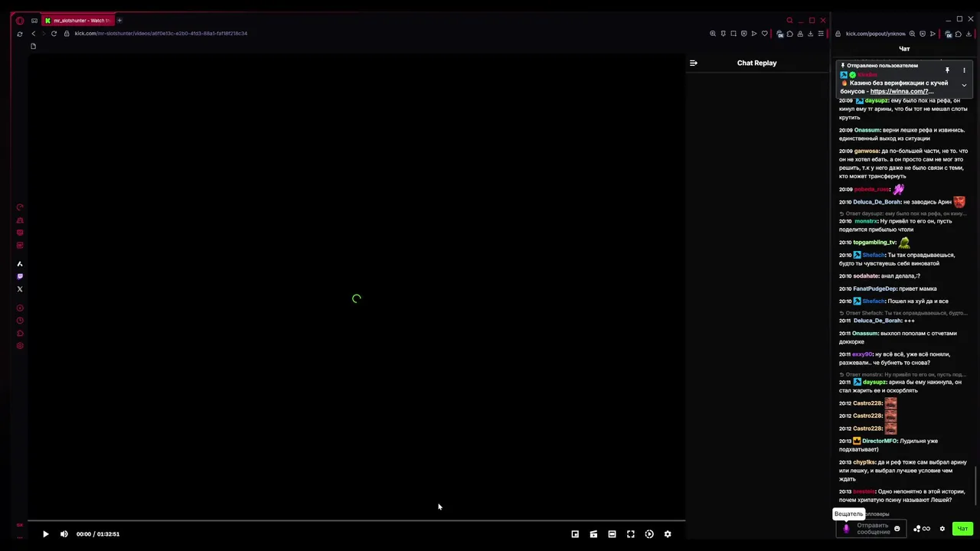Follow the winna.com link in pinned message
Viewport: 980px width, 551px height.
click(x=902, y=91)
